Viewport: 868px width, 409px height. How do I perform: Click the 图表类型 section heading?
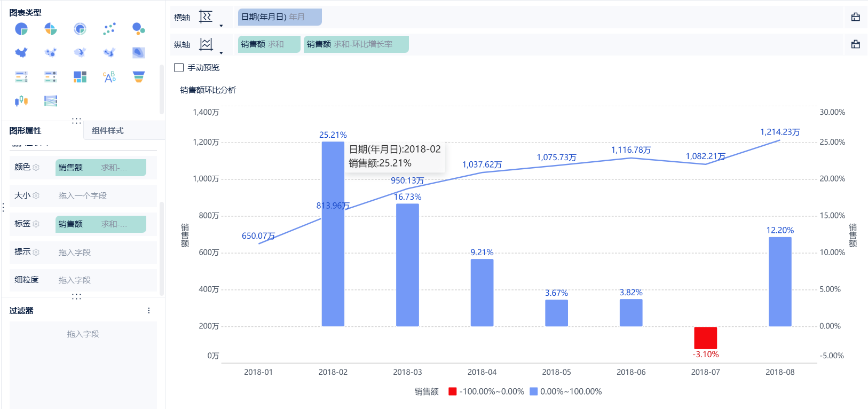point(25,12)
